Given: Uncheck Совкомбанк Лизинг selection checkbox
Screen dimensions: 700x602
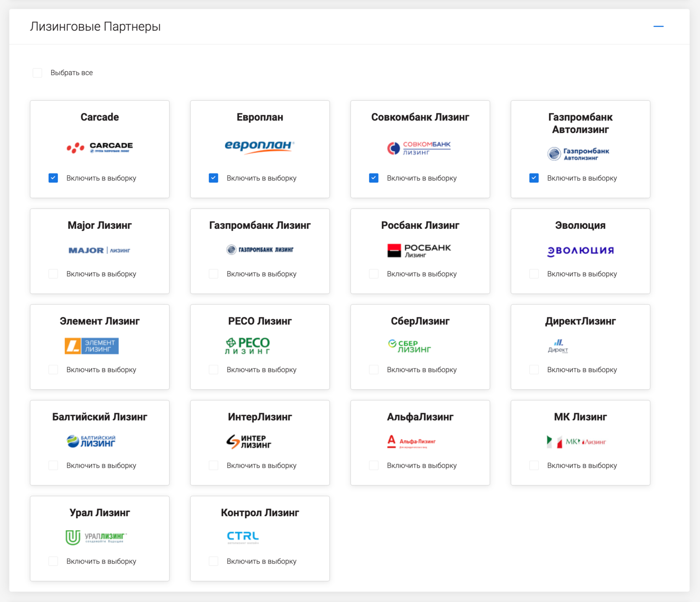Looking at the screenshot, I should click(x=374, y=178).
